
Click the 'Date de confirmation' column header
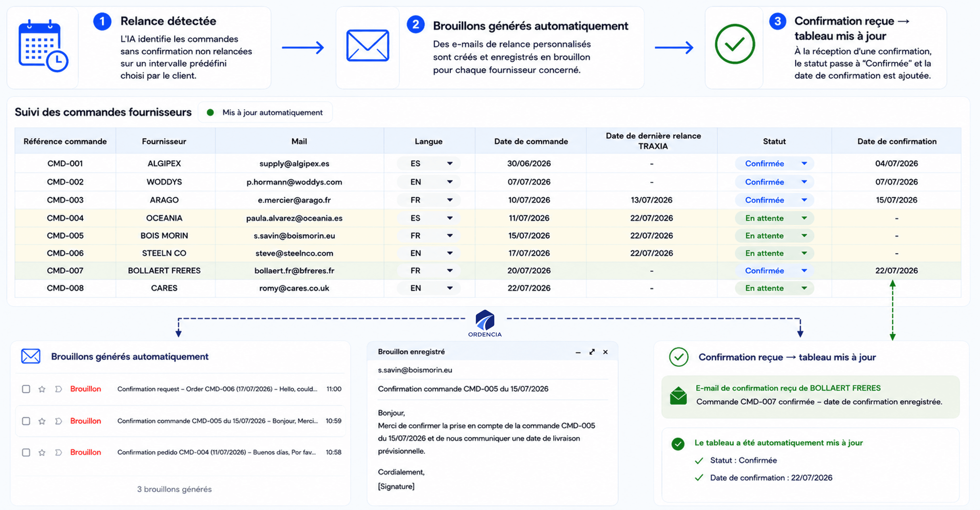pyautogui.click(x=897, y=141)
